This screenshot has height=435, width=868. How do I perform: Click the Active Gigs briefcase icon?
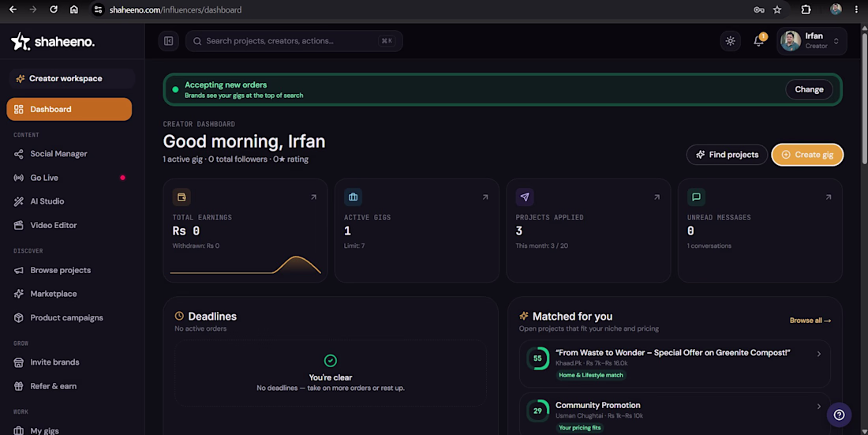tap(354, 197)
